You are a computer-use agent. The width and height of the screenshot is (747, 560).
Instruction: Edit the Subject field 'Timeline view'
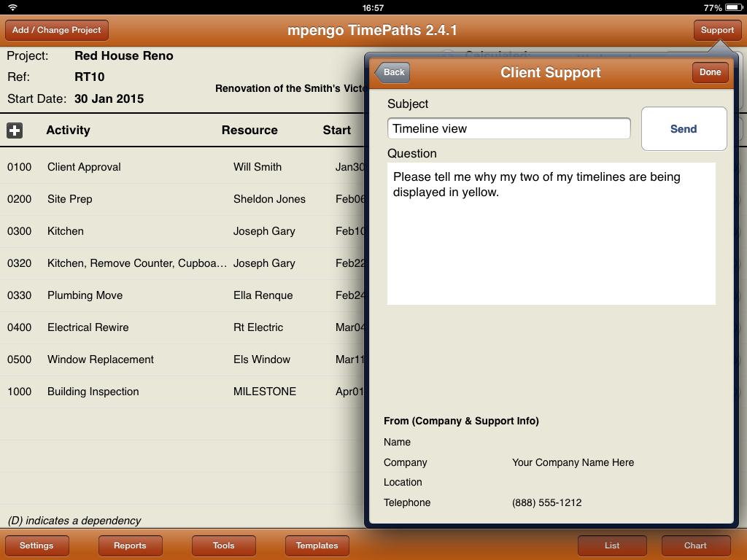[x=508, y=129]
